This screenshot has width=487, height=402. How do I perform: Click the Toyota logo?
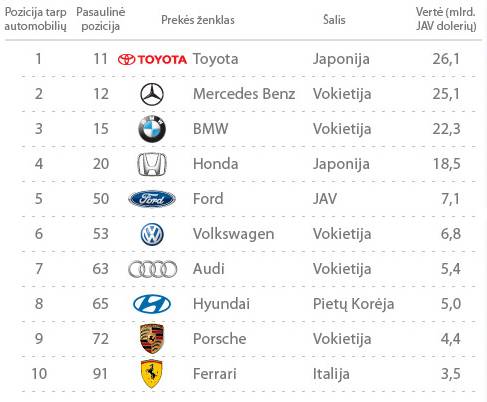coord(152,59)
